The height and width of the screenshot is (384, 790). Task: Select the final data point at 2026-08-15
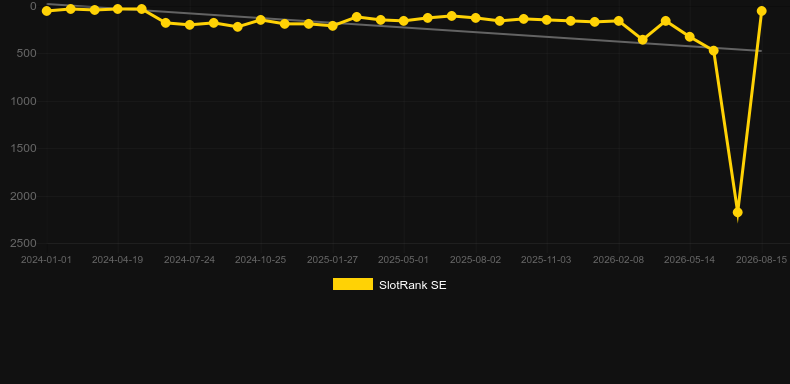tap(761, 11)
